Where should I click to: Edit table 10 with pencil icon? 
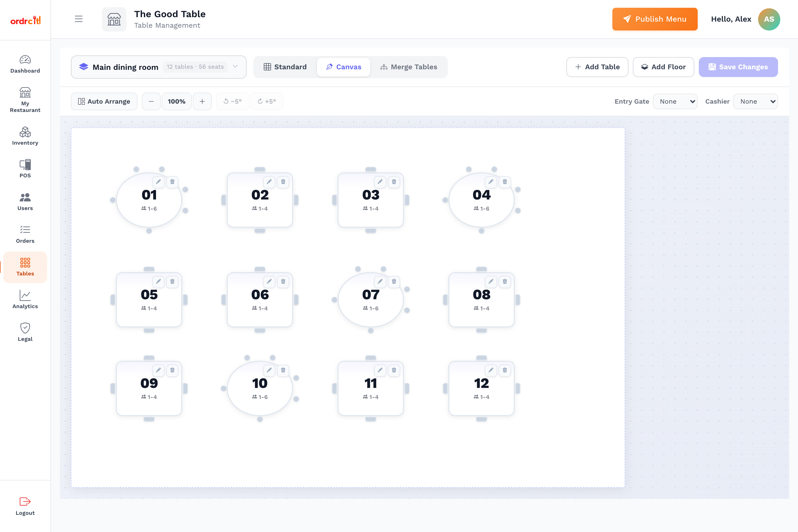tap(269, 370)
